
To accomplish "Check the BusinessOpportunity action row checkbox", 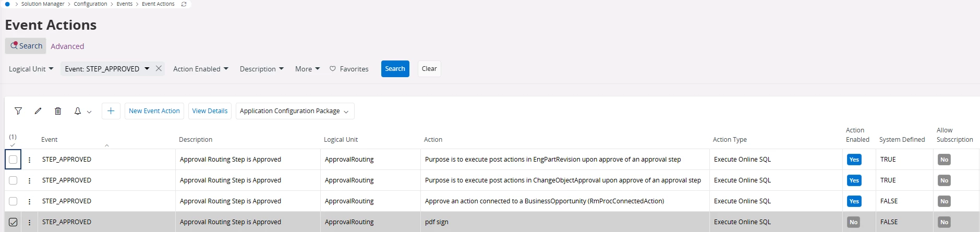I will [13, 201].
